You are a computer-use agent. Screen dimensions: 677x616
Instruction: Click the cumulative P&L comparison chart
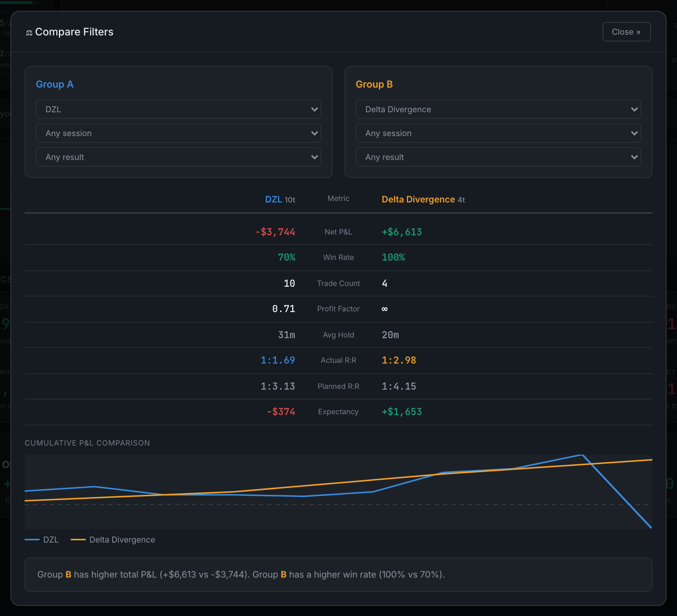point(338,491)
